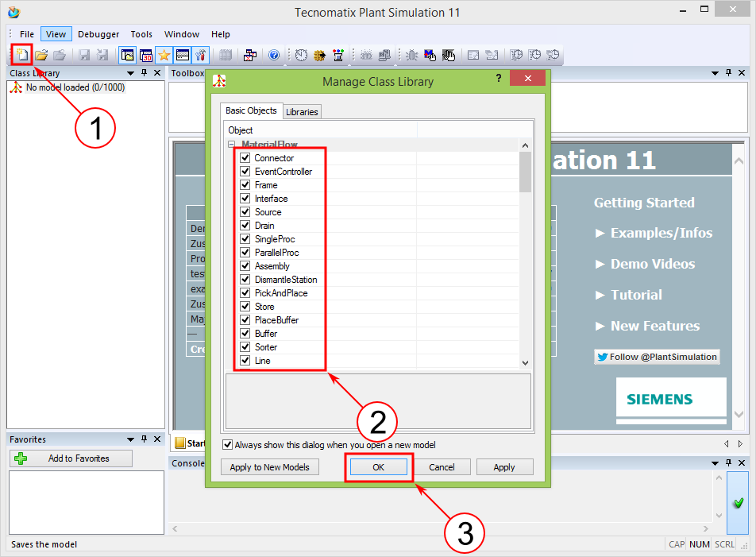Click the blue Help question mark icon

click(274, 55)
